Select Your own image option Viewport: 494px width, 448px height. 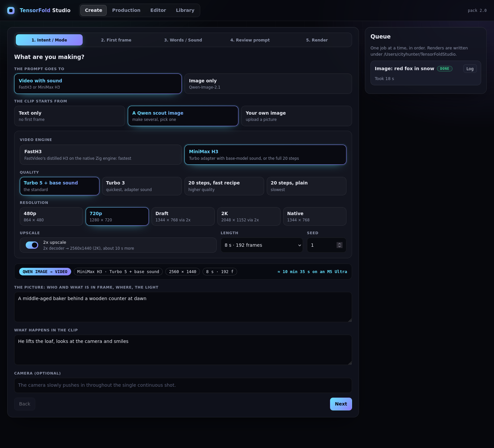(x=296, y=116)
